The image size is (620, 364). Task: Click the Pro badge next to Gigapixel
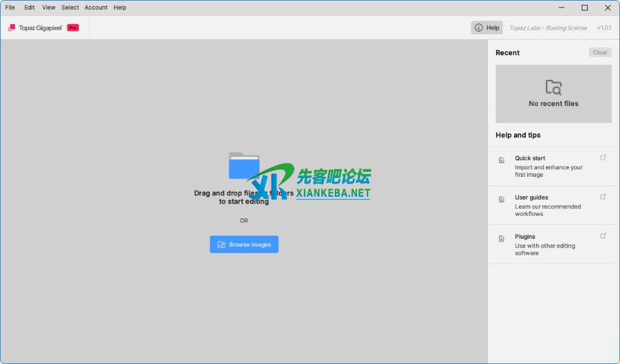tap(73, 28)
